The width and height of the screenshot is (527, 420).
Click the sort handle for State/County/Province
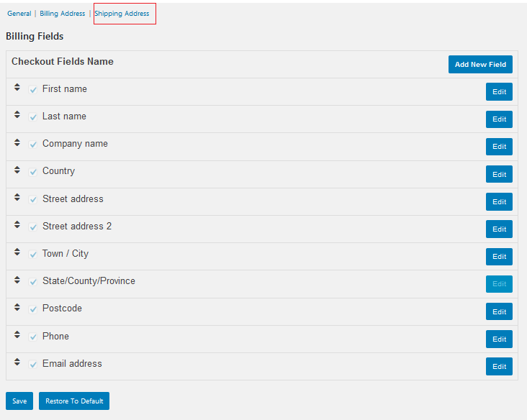(x=17, y=280)
